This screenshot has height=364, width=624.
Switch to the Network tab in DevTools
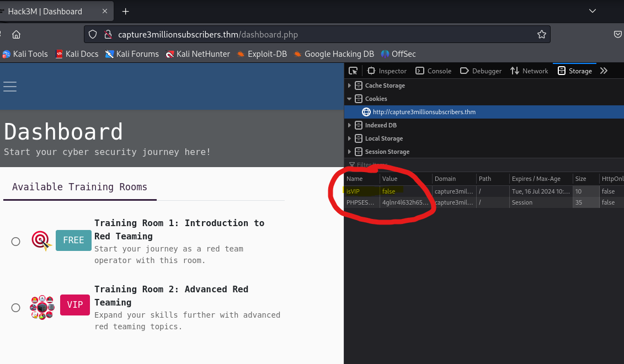[529, 71]
